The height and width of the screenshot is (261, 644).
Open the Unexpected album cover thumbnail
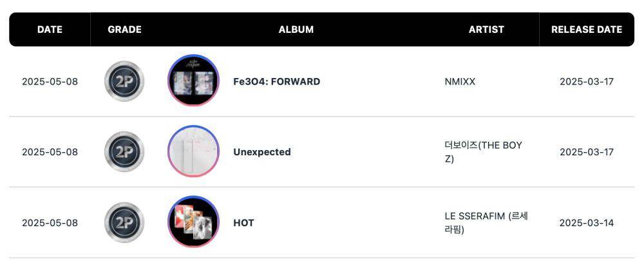[193, 151]
